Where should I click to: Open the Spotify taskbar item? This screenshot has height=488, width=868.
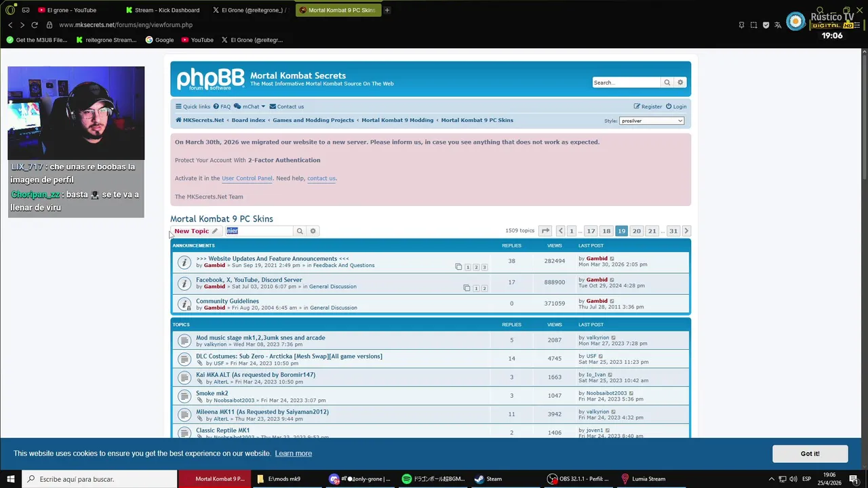pos(433,479)
